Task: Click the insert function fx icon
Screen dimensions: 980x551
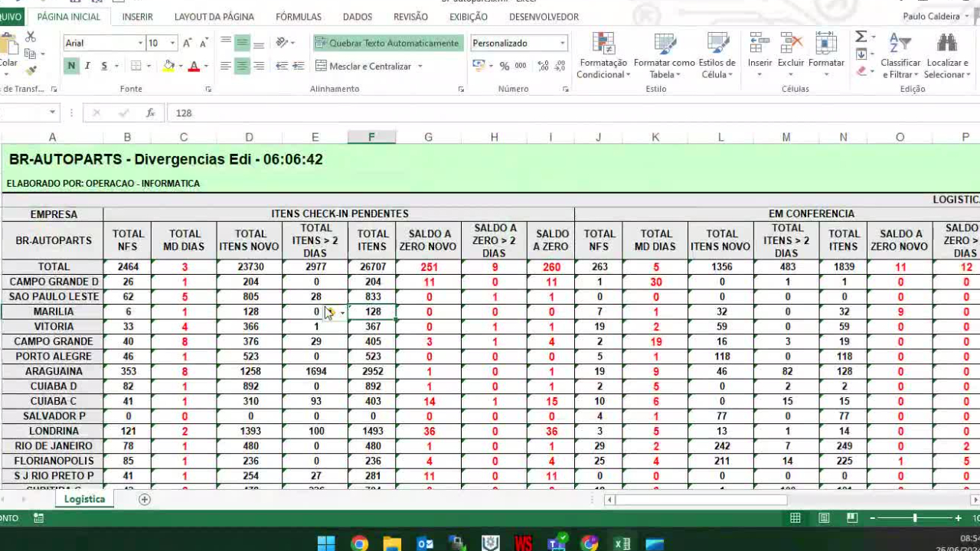Action: pyautogui.click(x=150, y=112)
